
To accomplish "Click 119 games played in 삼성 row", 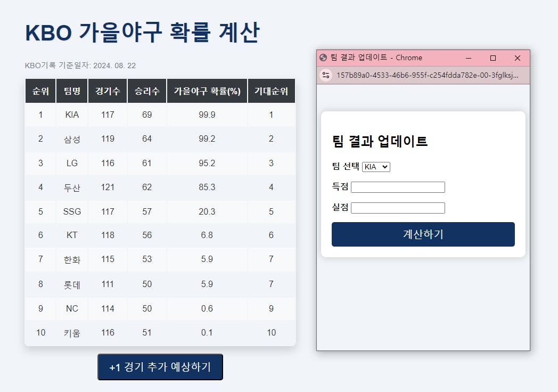I will point(108,139).
